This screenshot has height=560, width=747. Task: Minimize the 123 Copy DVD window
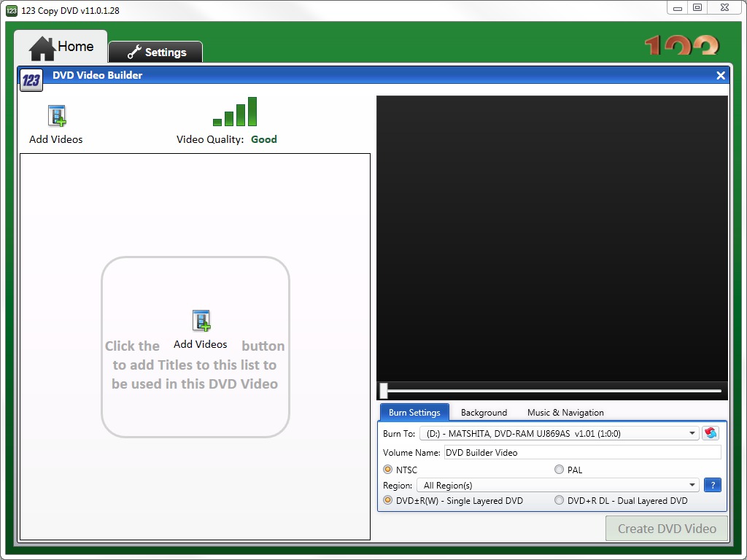(678, 7)
